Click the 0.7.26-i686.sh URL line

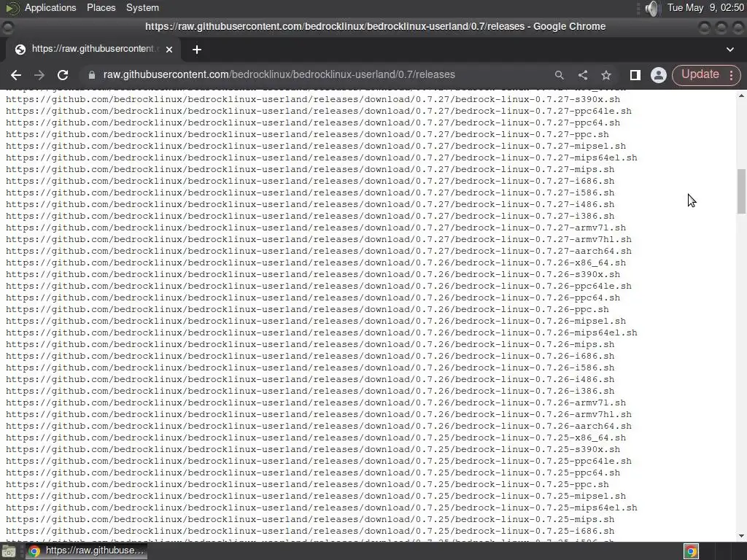point(310,356)
